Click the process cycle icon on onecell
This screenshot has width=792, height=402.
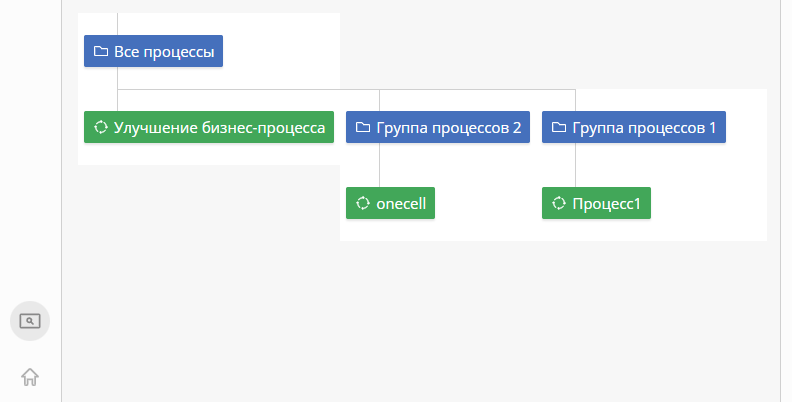click(363, 203)
